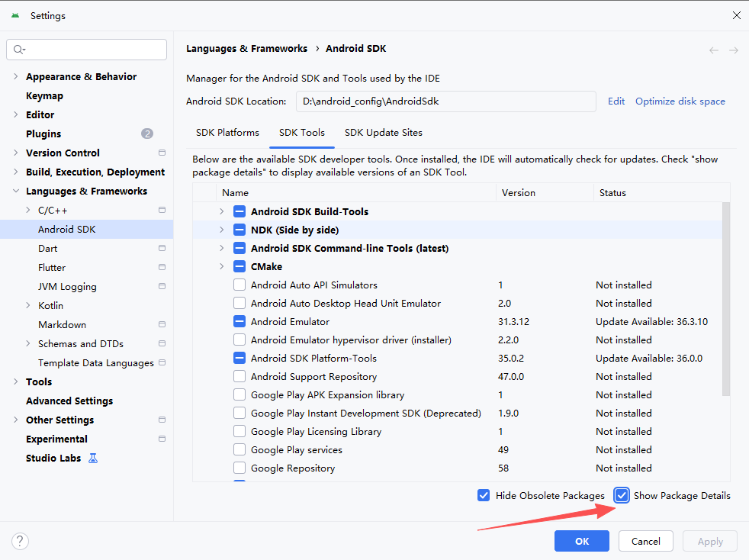Expand Build, Execution, Deployment section
749x560 pixels.
[x=16, y=172]
